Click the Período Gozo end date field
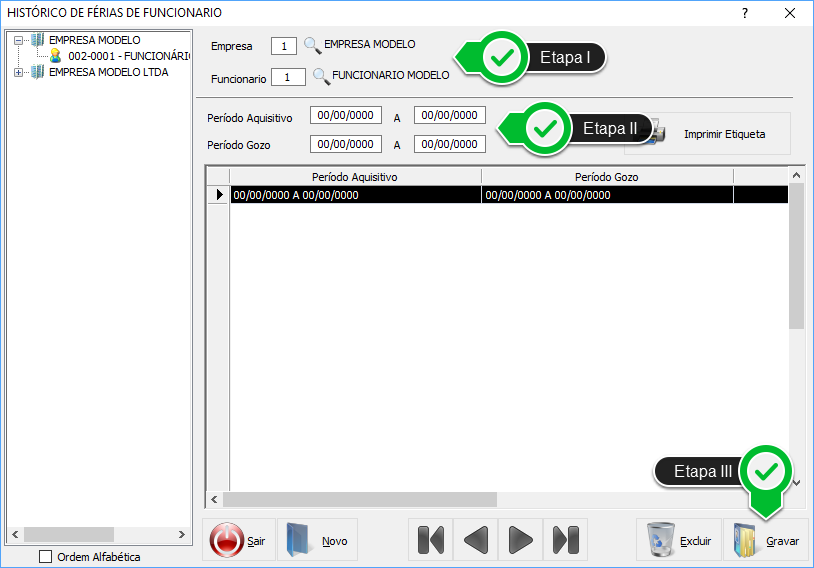This screenshot has width=814, height=568. tap(450, 145)
